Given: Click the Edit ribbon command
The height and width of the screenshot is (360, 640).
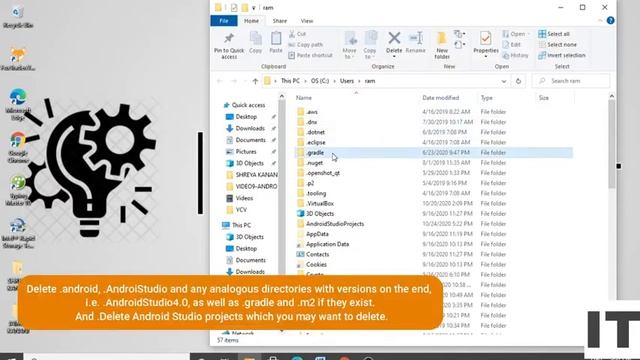Looking at the screenshot, I should (x=512, y=44).
